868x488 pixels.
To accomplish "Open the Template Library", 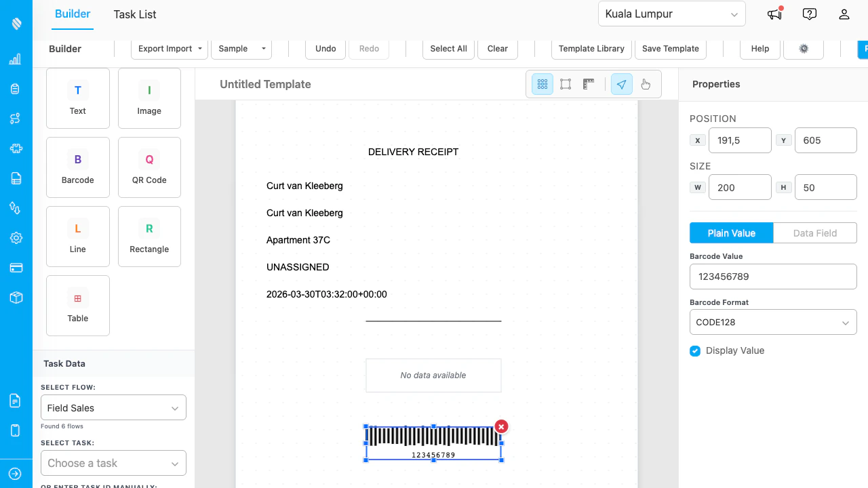I will (591, 49).
